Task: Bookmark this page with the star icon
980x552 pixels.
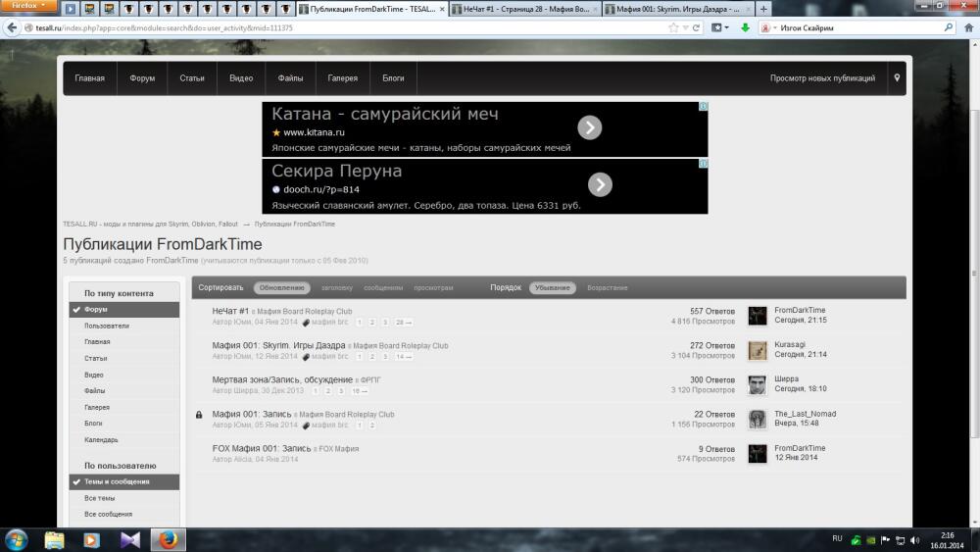Action: point(673,27)
